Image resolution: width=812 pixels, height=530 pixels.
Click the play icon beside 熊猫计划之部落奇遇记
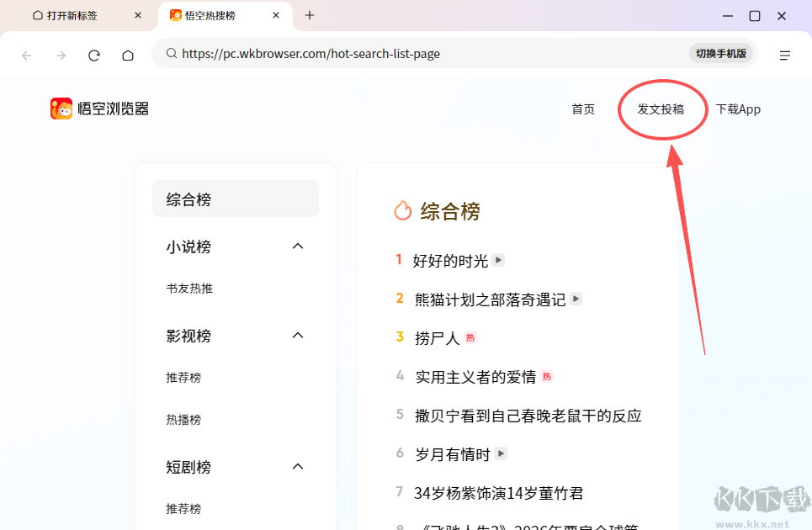(576, 299)
